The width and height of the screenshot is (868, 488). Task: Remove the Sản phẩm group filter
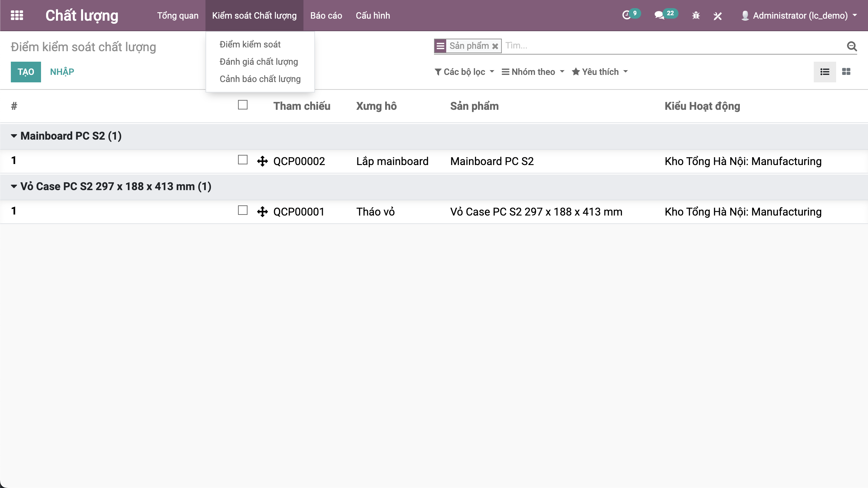coord(495,46)
